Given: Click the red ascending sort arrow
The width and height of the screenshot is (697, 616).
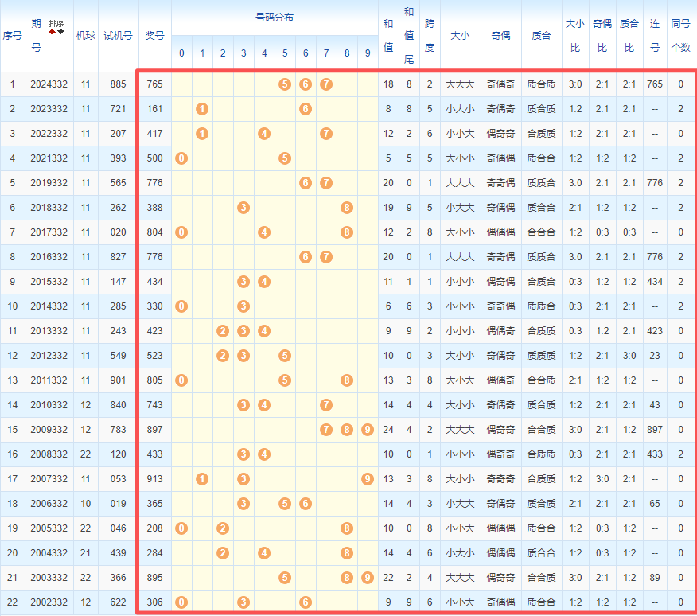Looking at the screenshot, I should (53, 32).
